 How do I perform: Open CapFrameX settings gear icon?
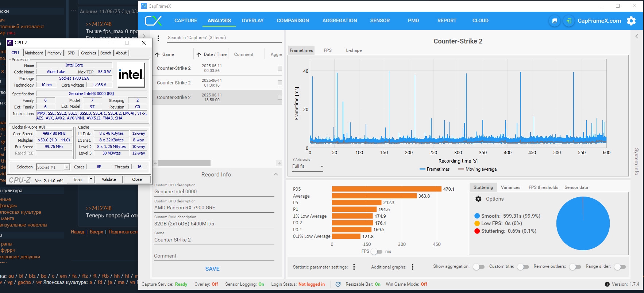(631, 21)
